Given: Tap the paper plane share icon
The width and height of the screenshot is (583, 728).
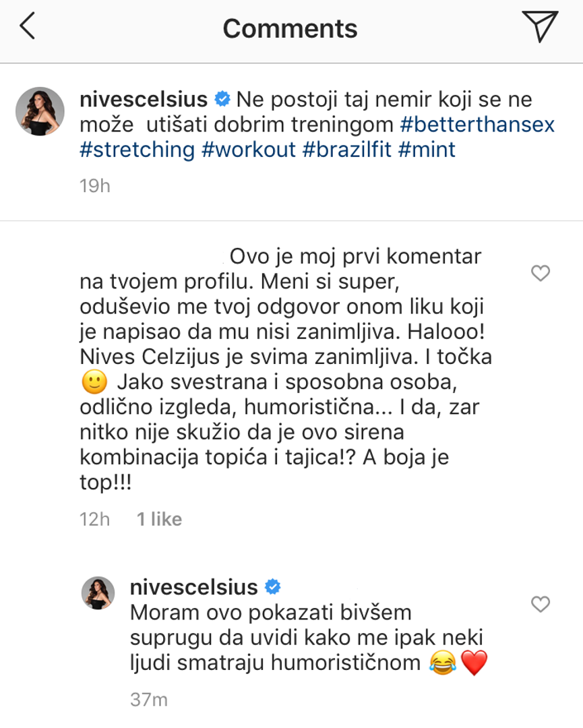Looking at the screenshot, I should [539, 26].
